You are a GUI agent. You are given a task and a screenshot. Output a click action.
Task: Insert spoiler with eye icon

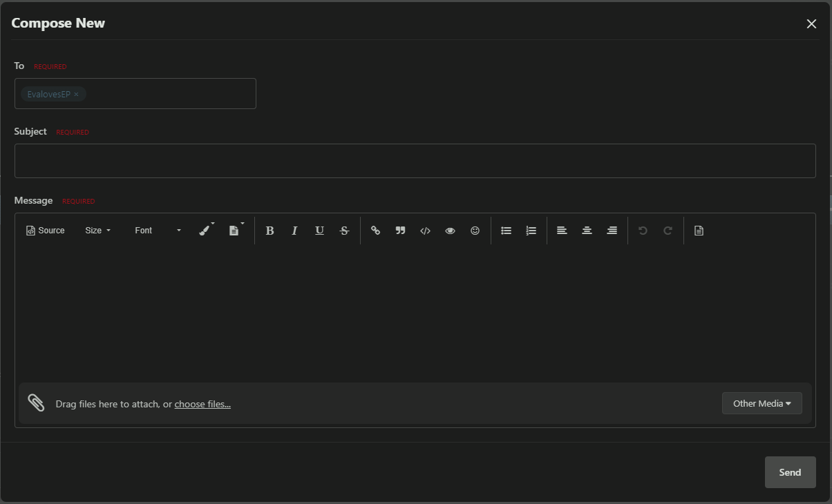tap(451, 231)
